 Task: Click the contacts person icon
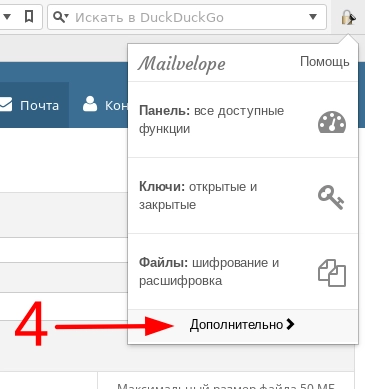[x=90, y=104]
